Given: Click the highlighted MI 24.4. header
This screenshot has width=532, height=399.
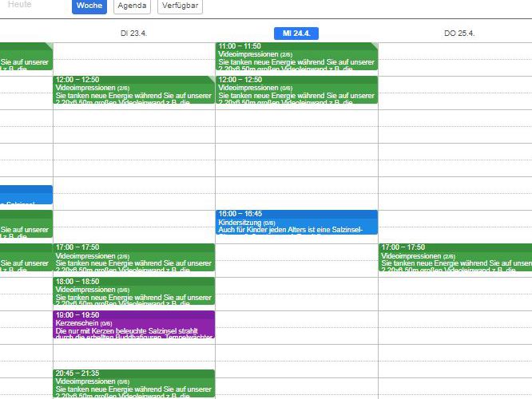Looking at the screenshot, I should coord(296,34).
